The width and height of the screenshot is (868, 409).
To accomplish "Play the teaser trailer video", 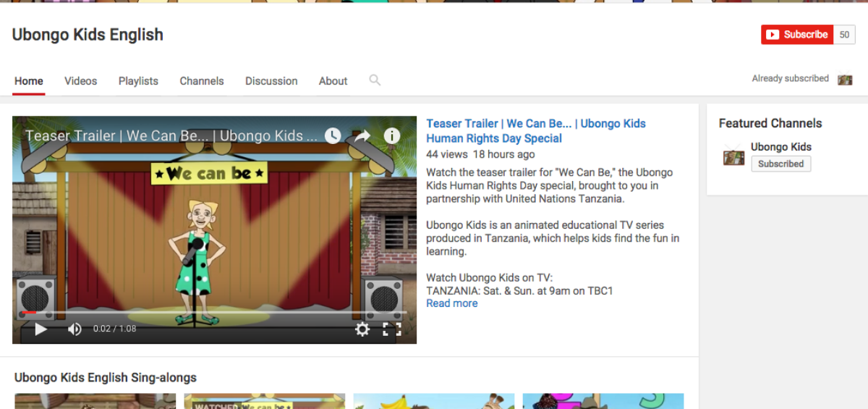I will coord(41,329).
